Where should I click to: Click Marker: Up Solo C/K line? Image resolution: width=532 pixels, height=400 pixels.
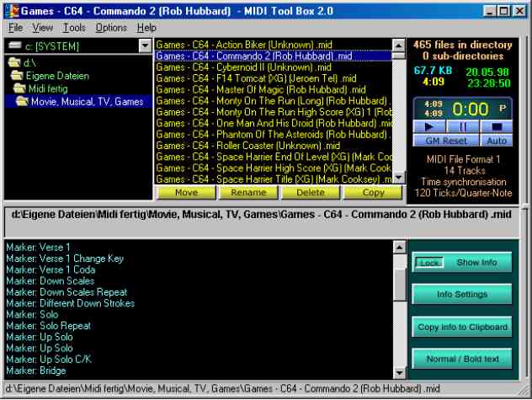tap(49, 360)
